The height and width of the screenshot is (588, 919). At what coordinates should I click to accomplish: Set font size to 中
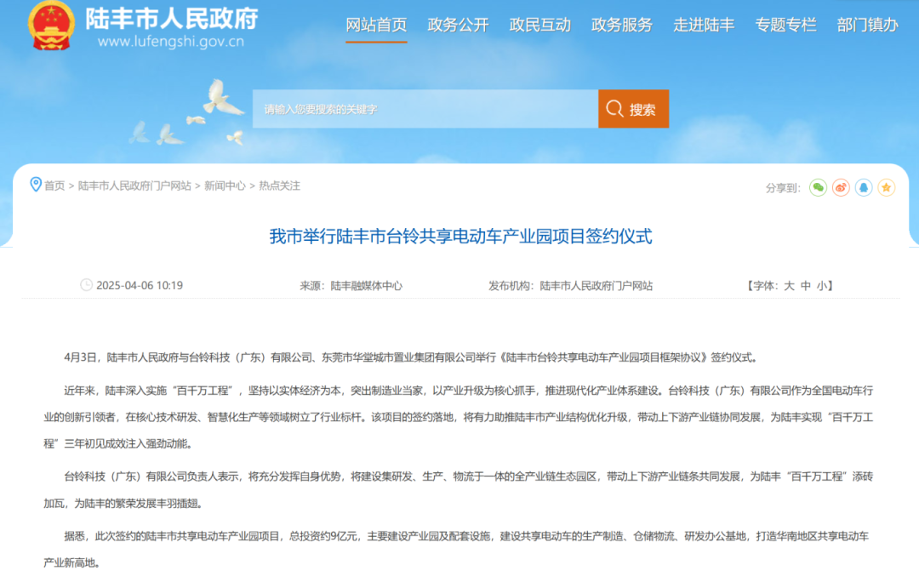click(x=806, y=286)
